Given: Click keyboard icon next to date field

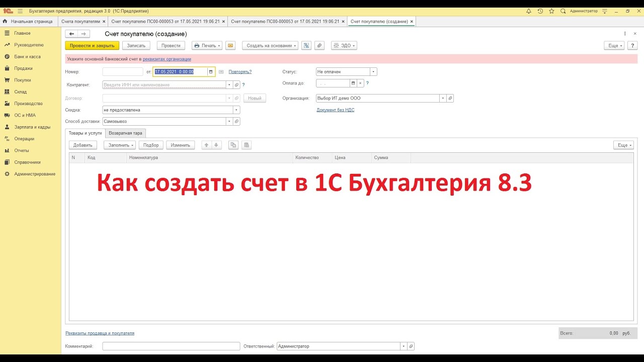Looking at the screenshot, I should click(221, 72).
